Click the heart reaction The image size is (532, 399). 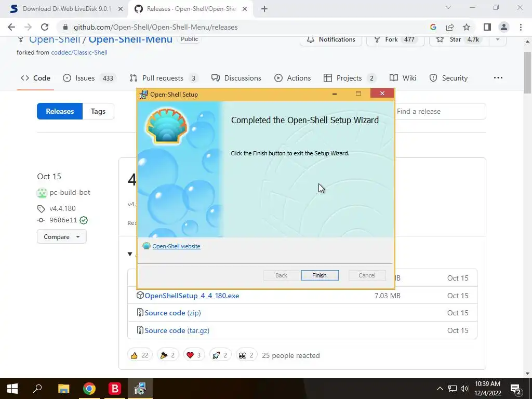coord(194,355)
